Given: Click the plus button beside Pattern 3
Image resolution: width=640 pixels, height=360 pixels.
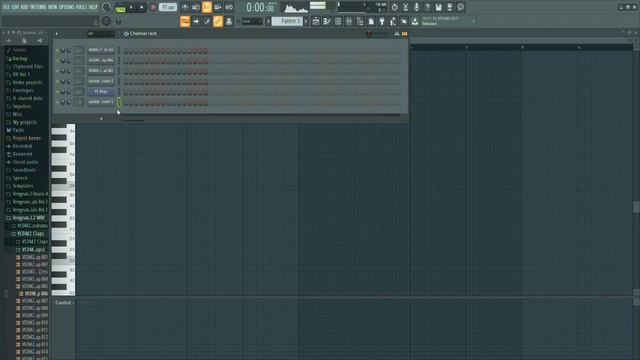Looking at the screenshot, I should click(x=306, y=21).
